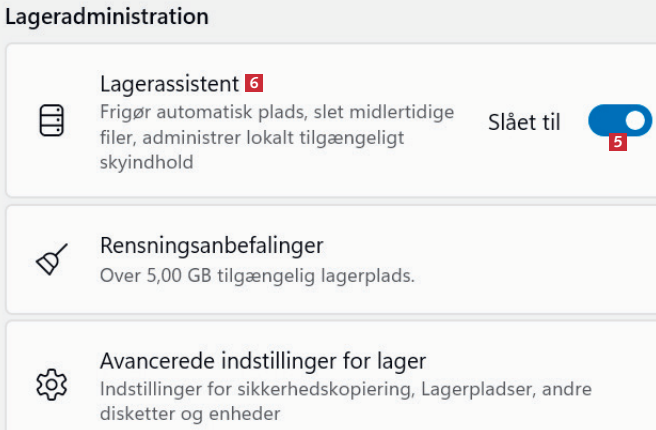656x430 pixels.
Task: Turn off the Lagerassistent toggle switch
Action: (619, 121)
